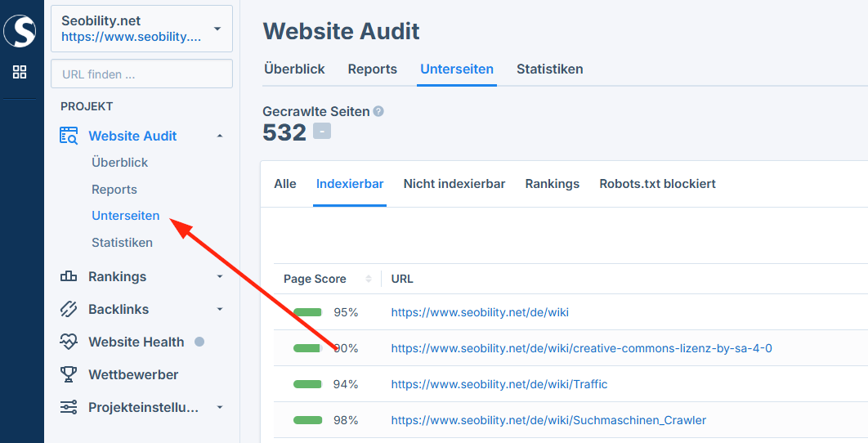Switch to the Statistiken top tab
The image size is (868, 443).
[549, 69]
